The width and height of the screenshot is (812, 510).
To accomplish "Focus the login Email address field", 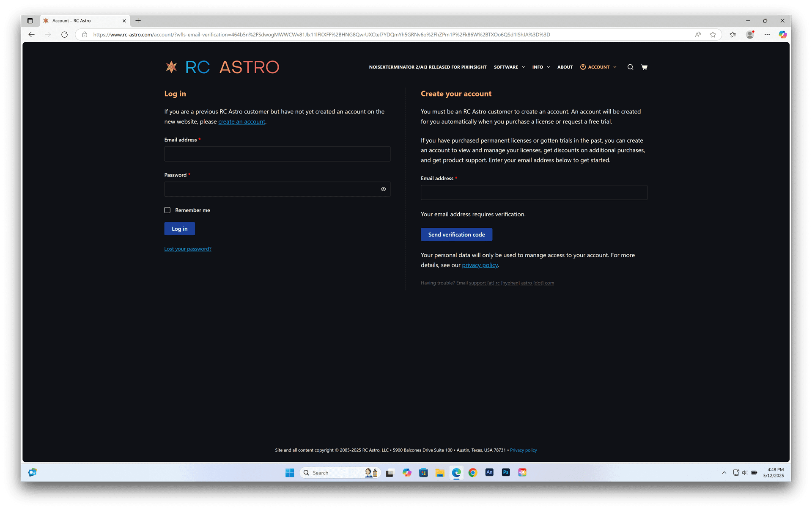I will click(x=277, y=154).
